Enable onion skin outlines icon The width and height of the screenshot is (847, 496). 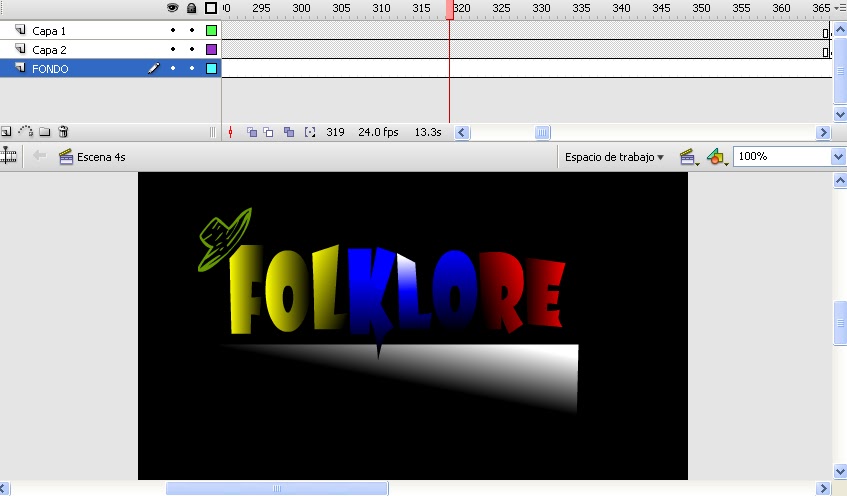click(268, 132)
